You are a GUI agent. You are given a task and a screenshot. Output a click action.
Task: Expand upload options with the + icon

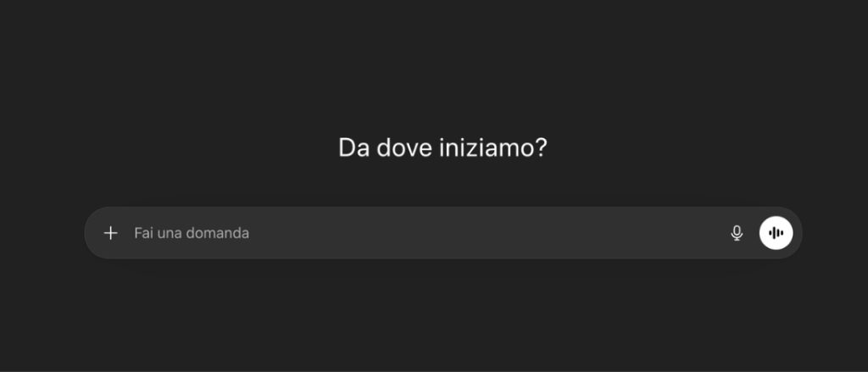(x=110, y=233)
